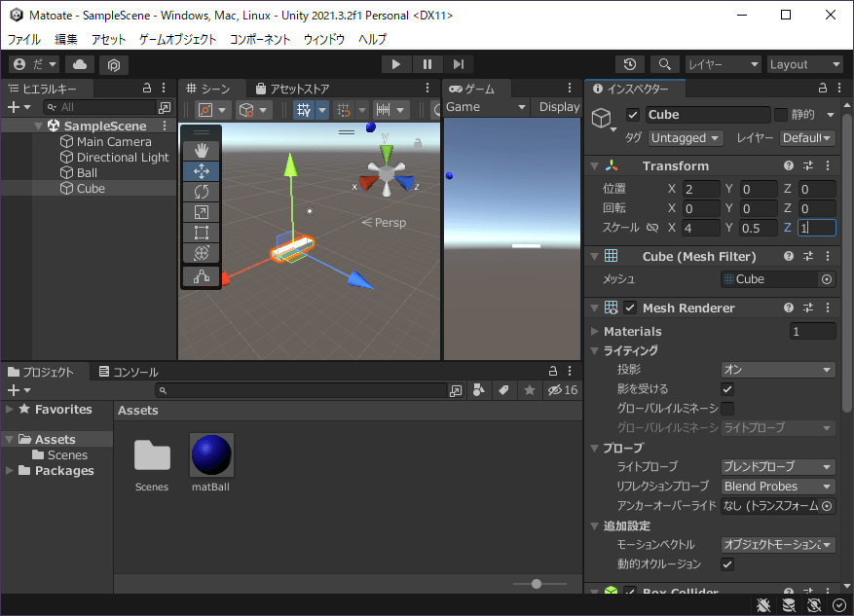The image size is (854, 616).
Task: Click the Scale Y input field
Action: [x=759, y=228]
